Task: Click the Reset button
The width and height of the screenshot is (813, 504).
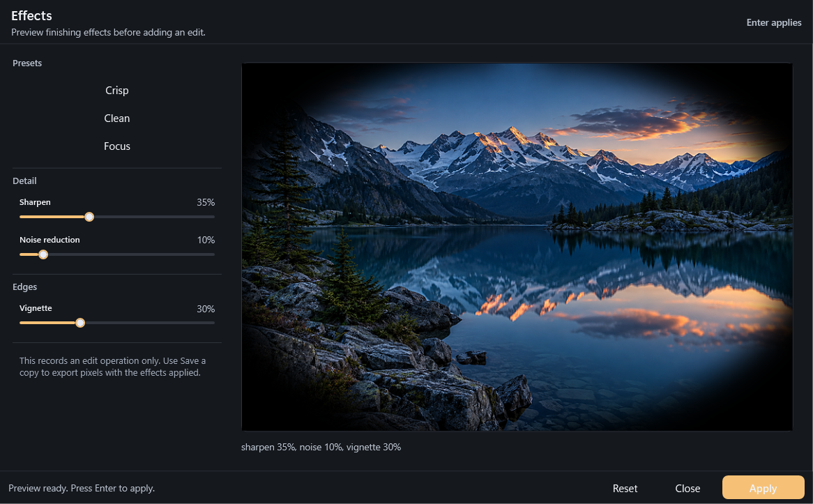Action: (x=625, y=489)
